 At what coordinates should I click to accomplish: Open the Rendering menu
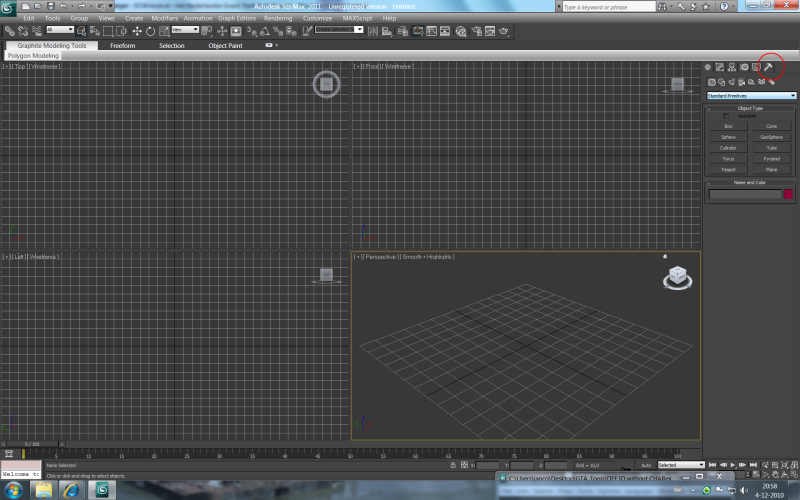pos(278,18)
